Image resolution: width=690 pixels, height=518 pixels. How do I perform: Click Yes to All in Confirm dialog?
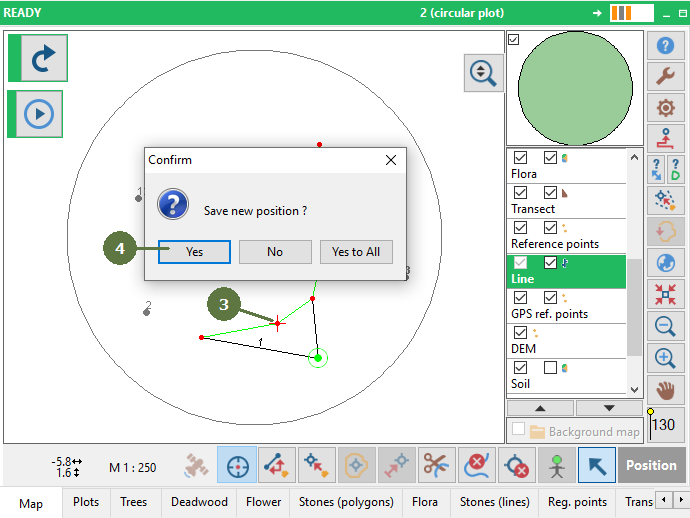[x=356, y=252]
